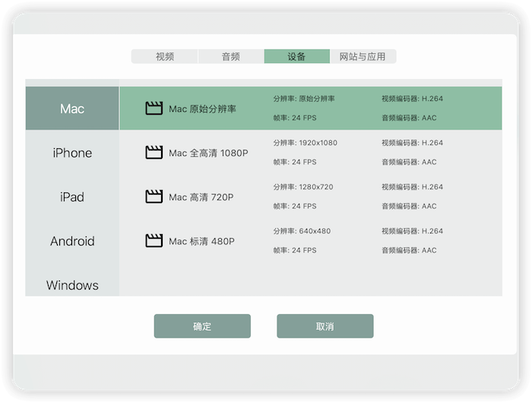Image resolution: width=532 pixels, height=403 pixels.
Task: Switch to the 视频 tab
Action: (x=165, y=56)
